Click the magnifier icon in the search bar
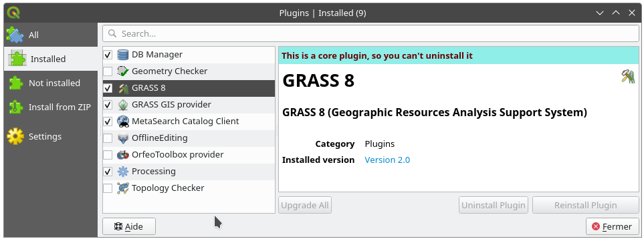The image size is (644, 243). click(112, 33)
